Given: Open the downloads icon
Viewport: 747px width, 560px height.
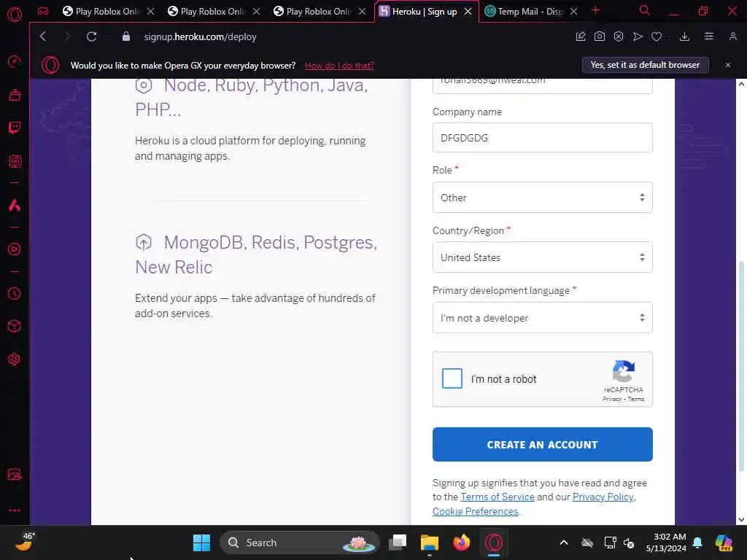Looking at the screenshot, I should point(684,36).
